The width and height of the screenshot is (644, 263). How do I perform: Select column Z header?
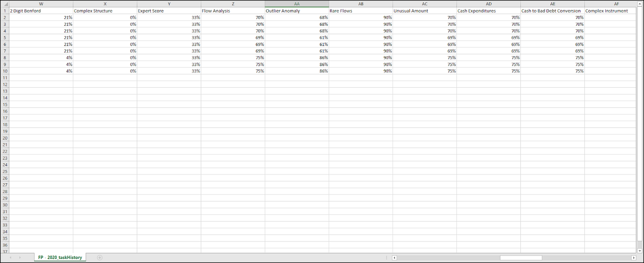(233, 4)
